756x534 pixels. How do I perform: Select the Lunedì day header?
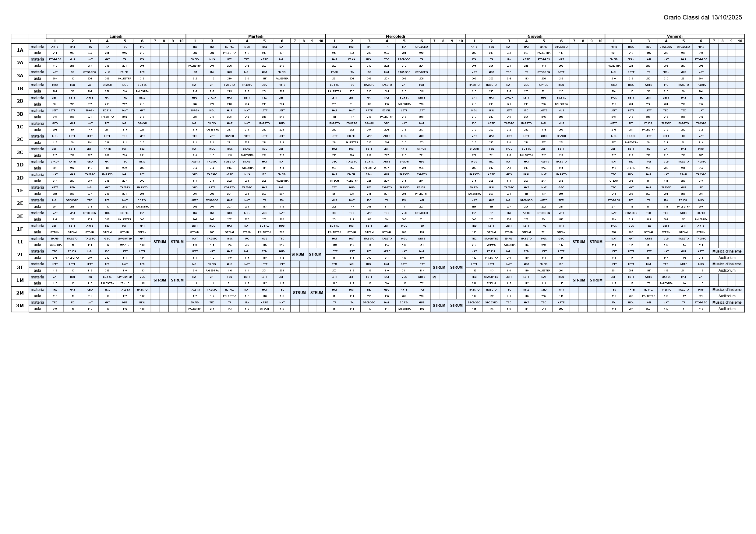point(116,37)
